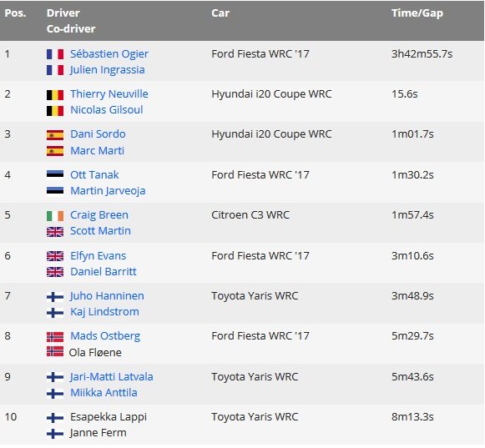
Task: Open Jari-Matti Latvala's driver page
Action: (x=111, y=377)
